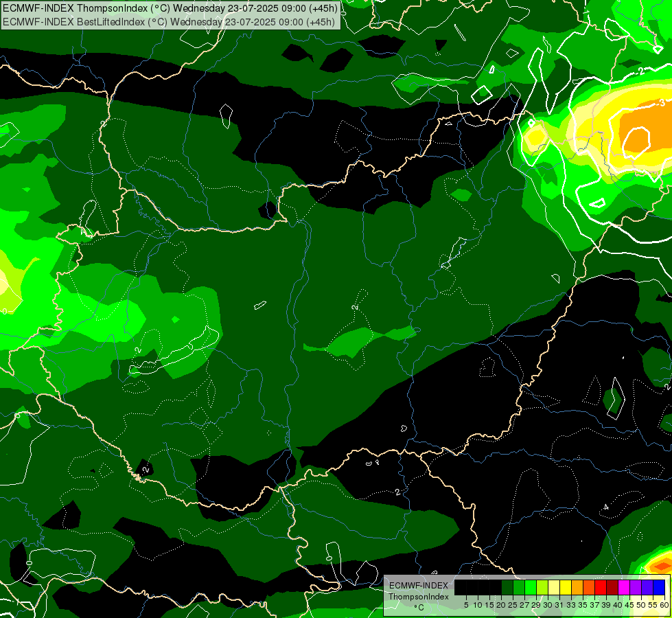Click the 4 contour label in the black area
This screenshot has width=672, height=618.
tap(605, 507)
